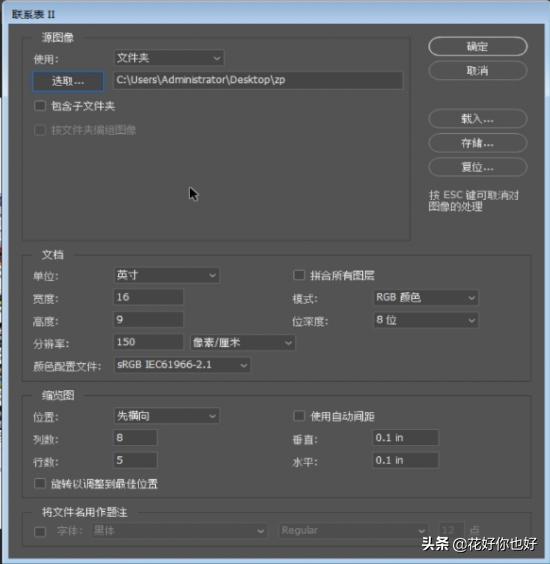Screen dimensions: 550x564
Task: Click the 复位... button
Action: [x=478, y=167]
